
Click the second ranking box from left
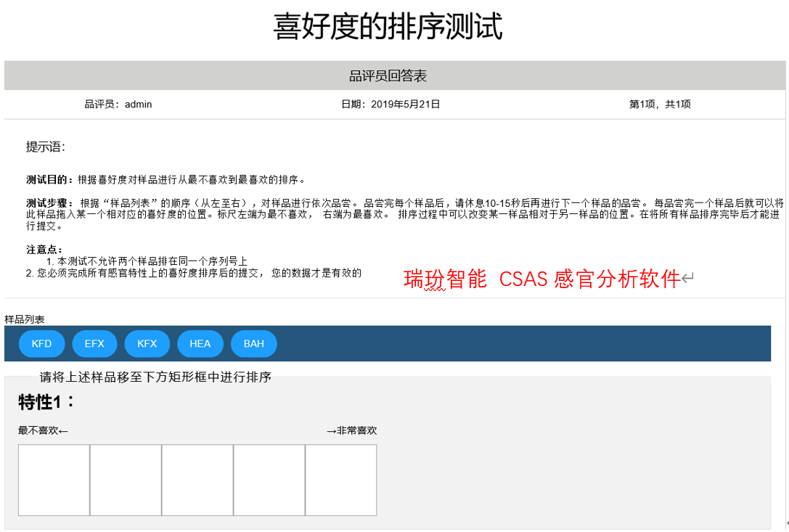(126, 480)
